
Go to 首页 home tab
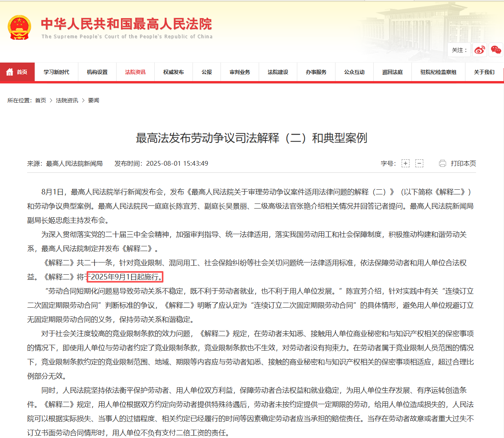coord(17,72)
